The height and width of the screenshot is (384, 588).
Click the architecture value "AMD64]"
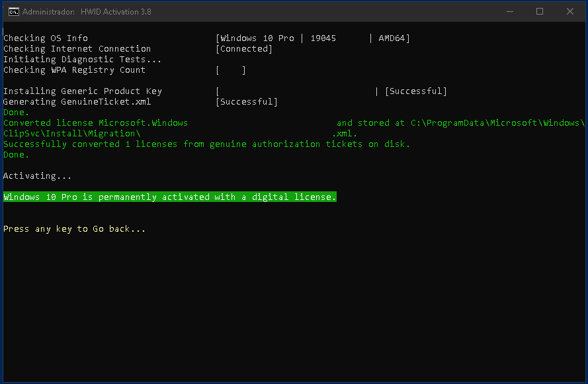pyautogui.click(x=394, y=38)
